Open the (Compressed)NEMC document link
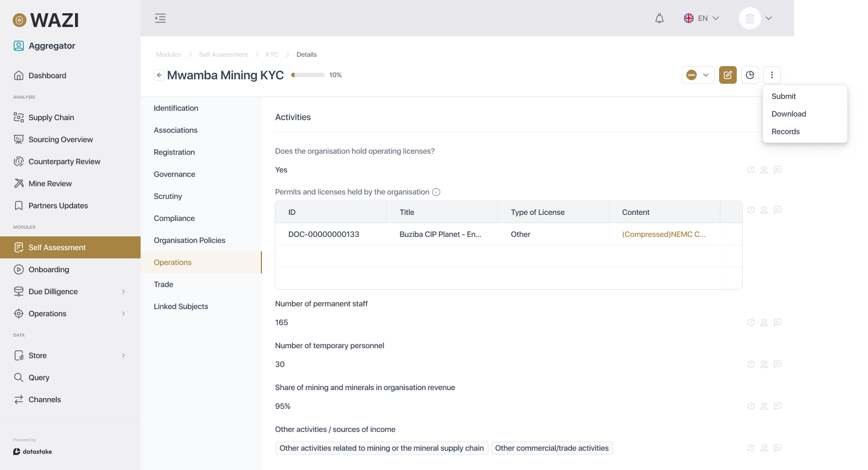The image size is (868, 470). click(x=664, y=234)
